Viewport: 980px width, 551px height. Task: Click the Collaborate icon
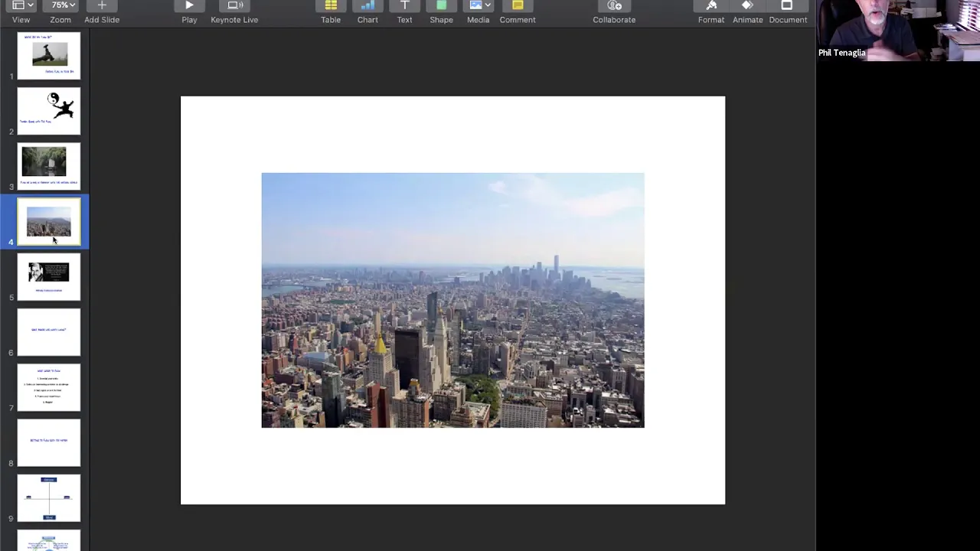point(614,5)
